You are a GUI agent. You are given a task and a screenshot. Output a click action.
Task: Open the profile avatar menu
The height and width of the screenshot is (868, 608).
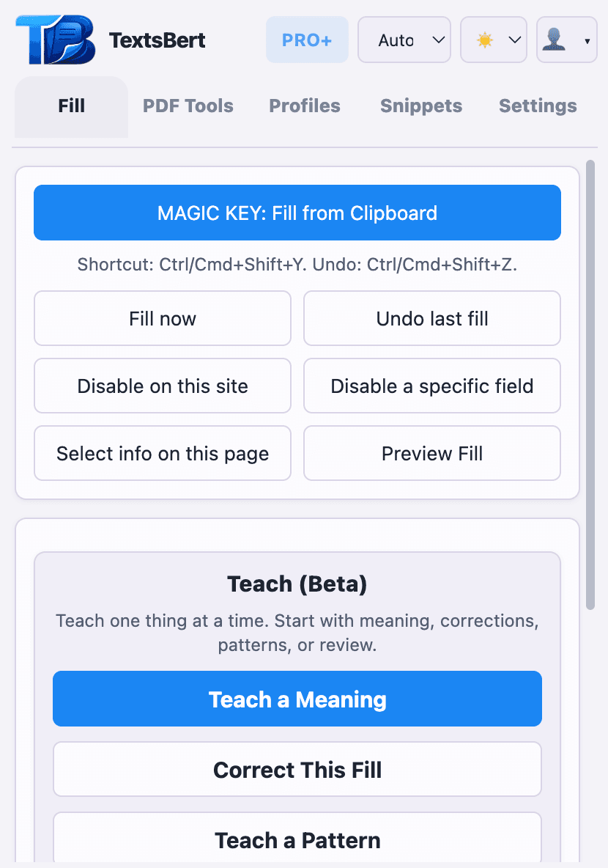560,40
